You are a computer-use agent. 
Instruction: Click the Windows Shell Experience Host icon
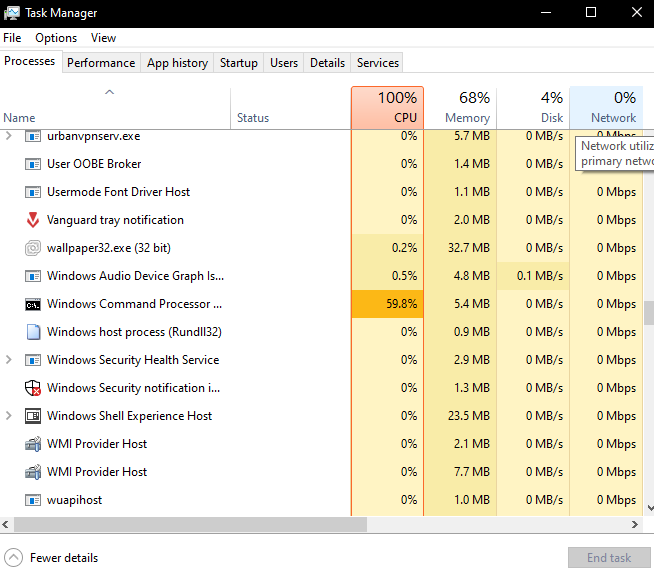click(x=33, y=416)
